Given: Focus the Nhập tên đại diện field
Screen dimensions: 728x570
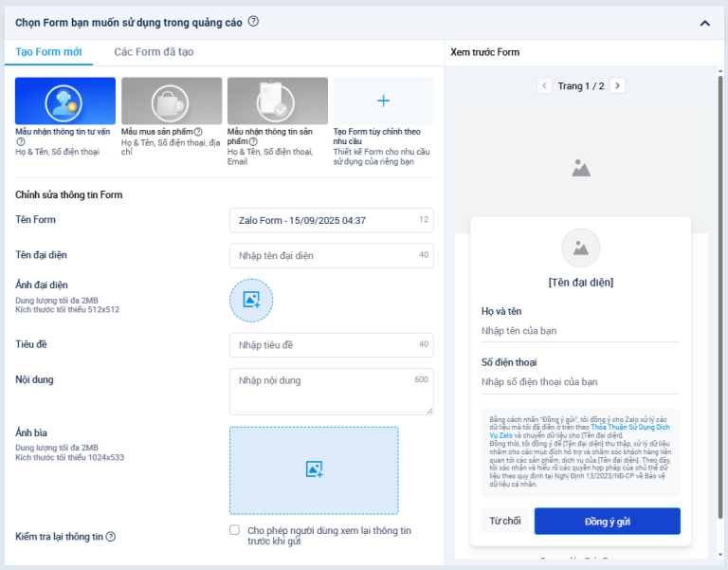Looking at the screenshot, I should (x=322, y=255).
